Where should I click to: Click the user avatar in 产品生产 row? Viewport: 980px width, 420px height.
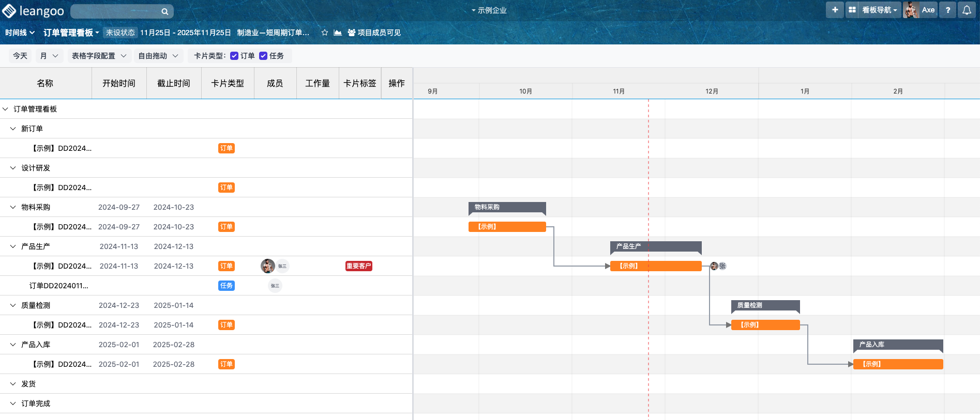[x=267, y=266]
